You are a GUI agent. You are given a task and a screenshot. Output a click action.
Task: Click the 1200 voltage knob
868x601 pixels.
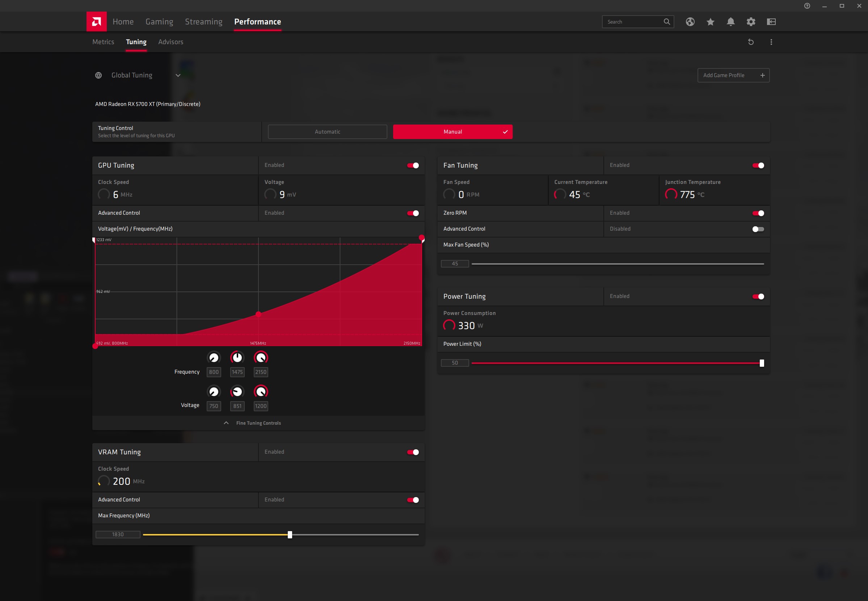(261, 392)
